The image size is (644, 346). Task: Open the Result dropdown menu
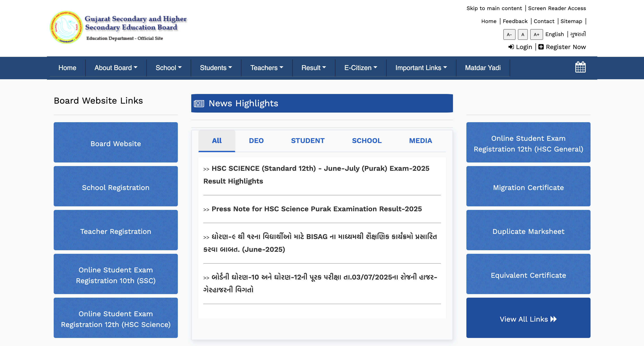(313, 68)
